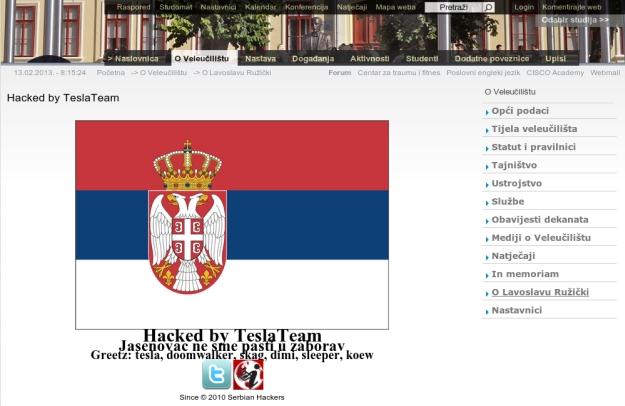Viewport: 625px width, 406px height.
Task: Type in the Pretraži search field
Action: click(x=453, y=7)
